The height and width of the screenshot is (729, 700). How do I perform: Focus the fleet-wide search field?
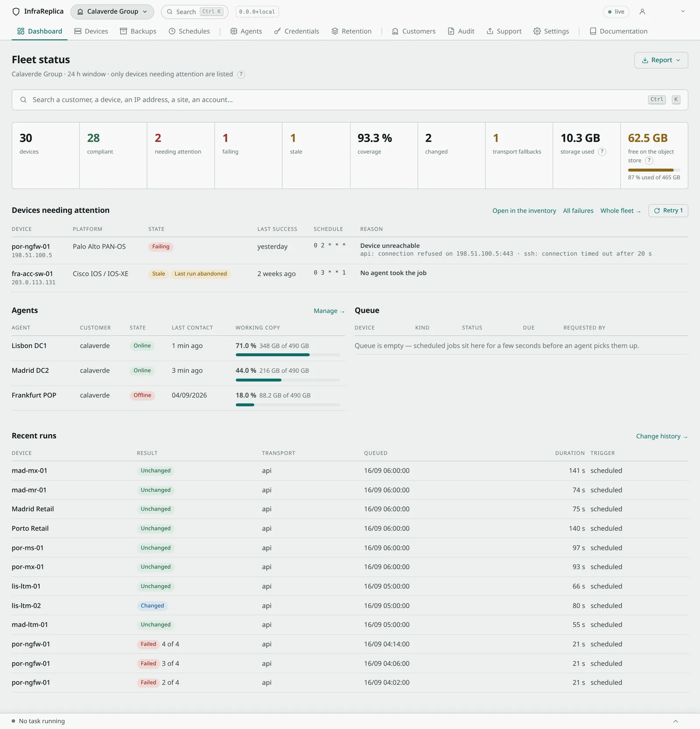[350, 100]
